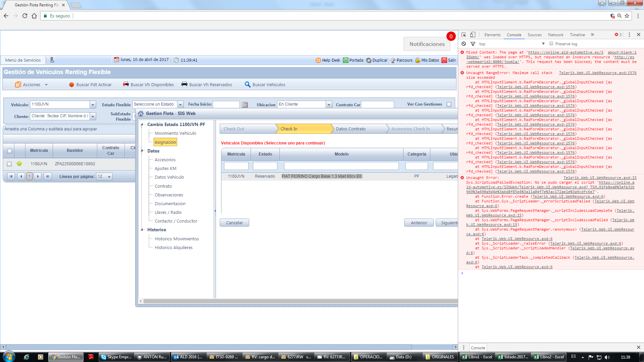This screenshot has height=362, width=644.
Task: Click the DevTools clear console icon
Action: pos(464,44)
